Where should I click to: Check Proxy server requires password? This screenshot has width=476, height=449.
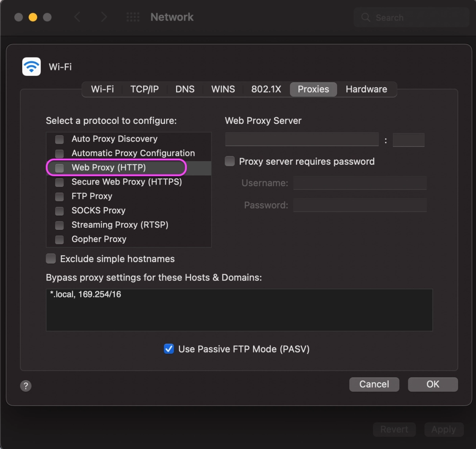point(230,161)
